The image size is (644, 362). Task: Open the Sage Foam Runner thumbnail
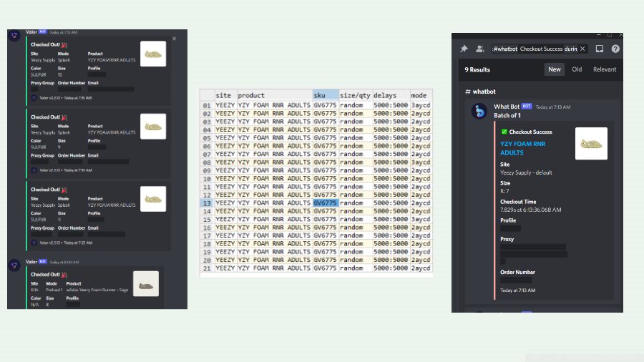[146, 283]
